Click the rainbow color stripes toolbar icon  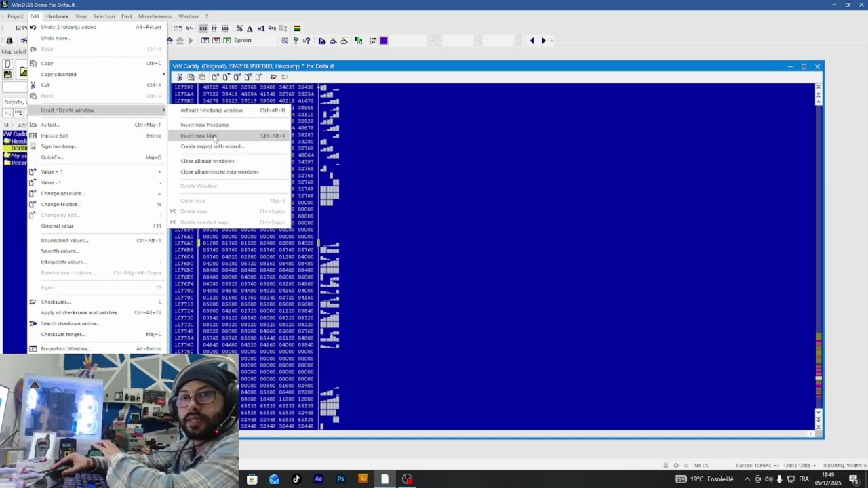(x=297, y=28)
